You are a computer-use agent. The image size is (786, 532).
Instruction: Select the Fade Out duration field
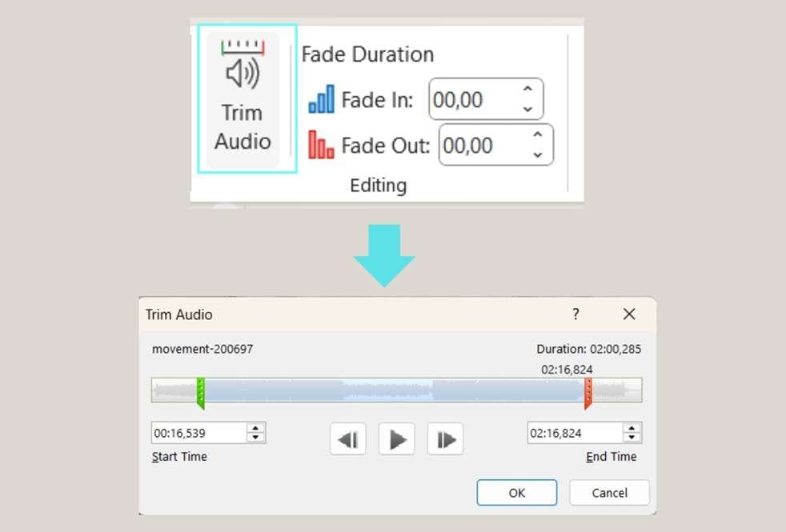point(495,145)
